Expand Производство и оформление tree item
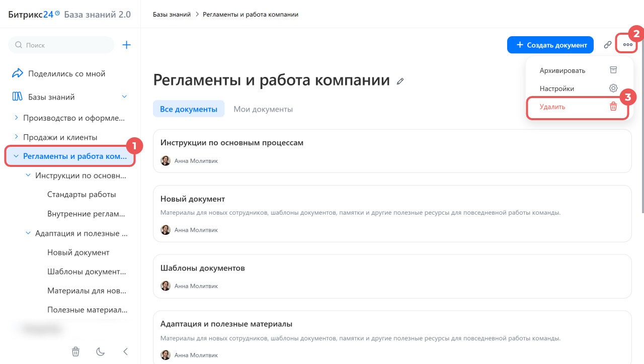The height and width of the screenshot is (364, 644). click(x=16, y=118)
